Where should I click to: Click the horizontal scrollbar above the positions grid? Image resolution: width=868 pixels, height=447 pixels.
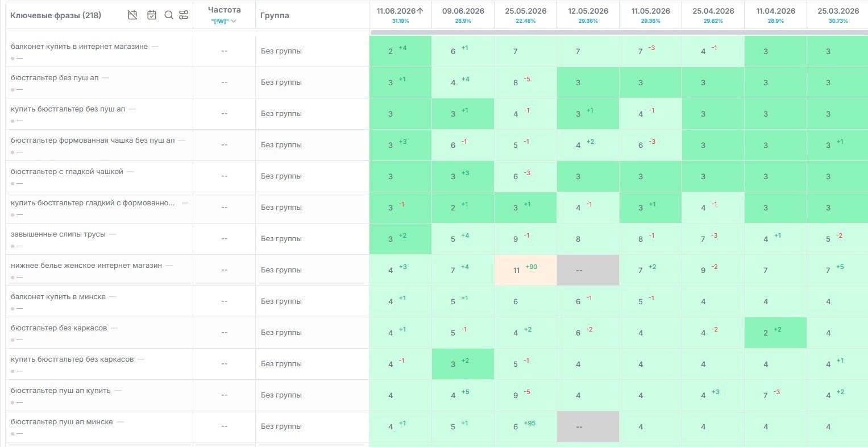tap(619, 32)
